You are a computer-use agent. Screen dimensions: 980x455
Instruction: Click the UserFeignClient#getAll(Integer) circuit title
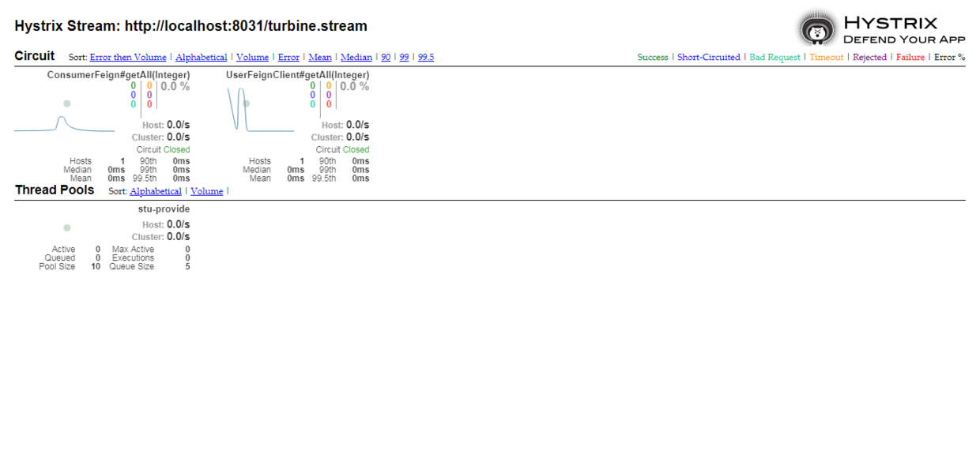tap(297, 75)
